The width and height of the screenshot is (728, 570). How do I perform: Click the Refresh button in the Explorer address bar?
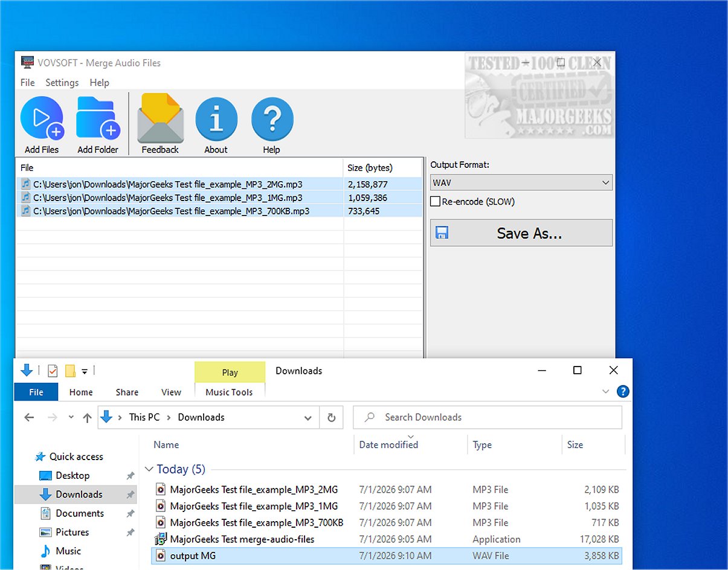tap(331, 417)
